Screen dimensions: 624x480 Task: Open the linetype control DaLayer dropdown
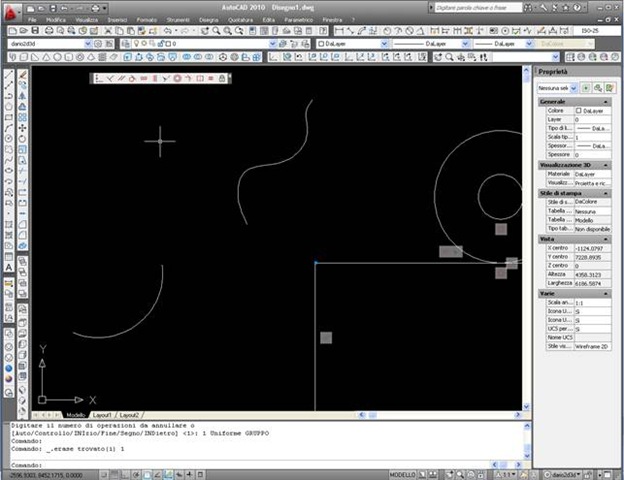[x=465, y=44]
